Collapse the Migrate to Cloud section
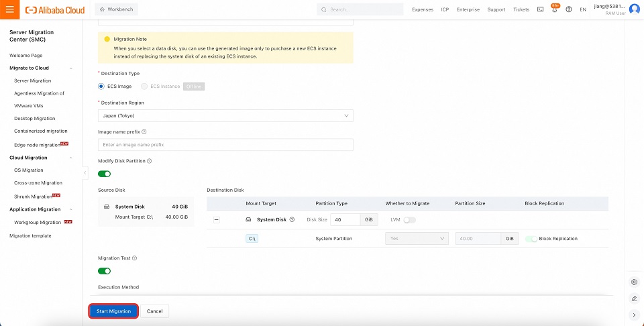Image resolution: width=644 pixels, height=326 pixels. tap(71, 68)
